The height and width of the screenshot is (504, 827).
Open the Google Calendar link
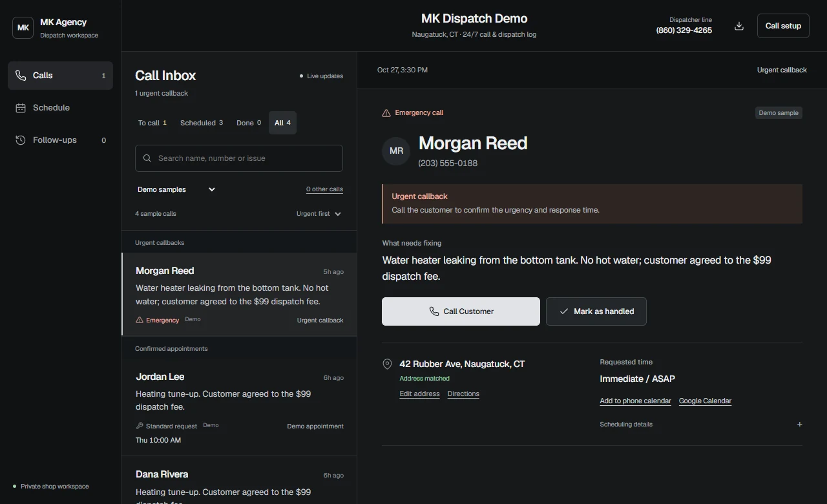click(x=705, y=401)
